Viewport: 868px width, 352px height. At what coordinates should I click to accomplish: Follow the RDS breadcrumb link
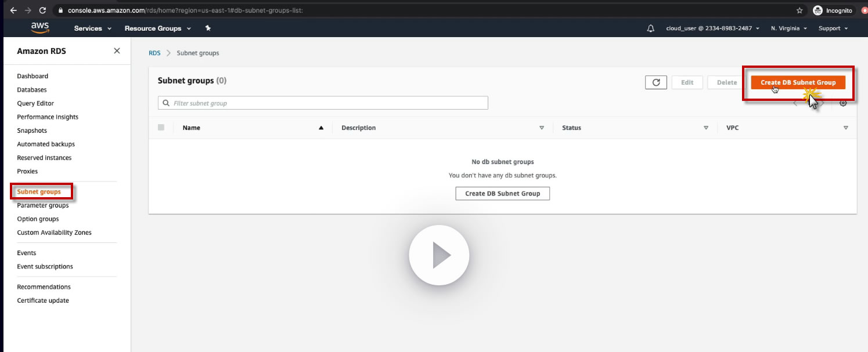tap(154, 53)
